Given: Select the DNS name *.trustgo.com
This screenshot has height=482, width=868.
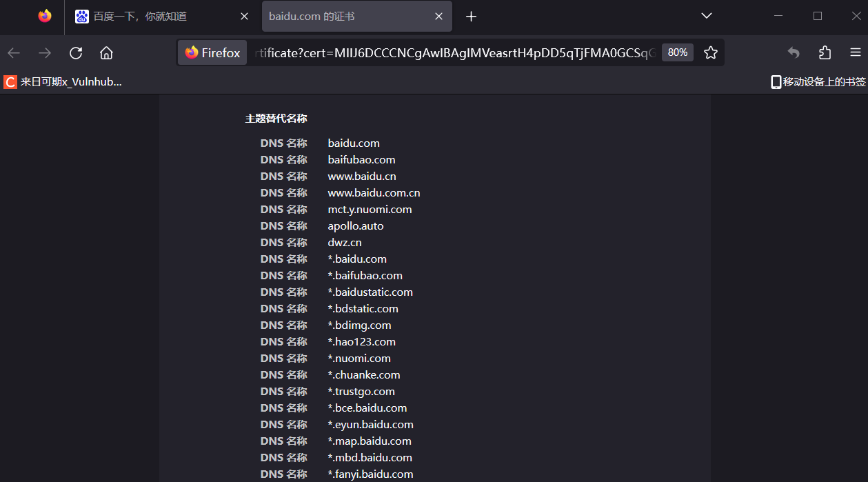Looking at the screenshot, I should tap(361, 392).
